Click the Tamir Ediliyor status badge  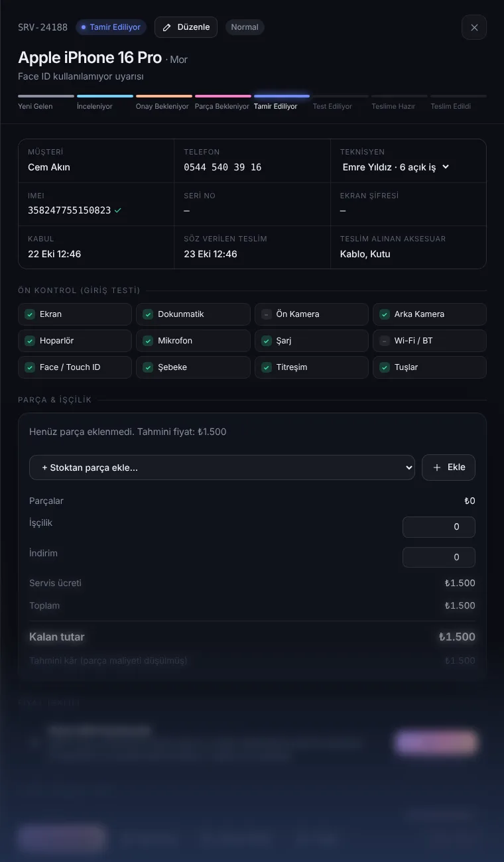tap(111, 27)
